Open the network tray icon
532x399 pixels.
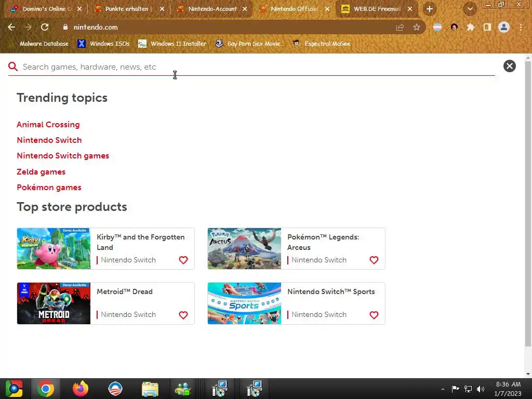pos(468,389)
